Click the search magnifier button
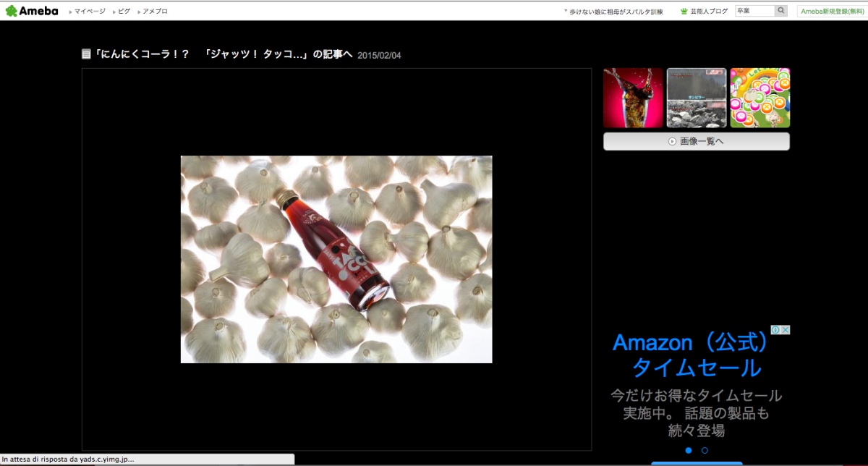 pyautogui.click(x=781, y=11)
